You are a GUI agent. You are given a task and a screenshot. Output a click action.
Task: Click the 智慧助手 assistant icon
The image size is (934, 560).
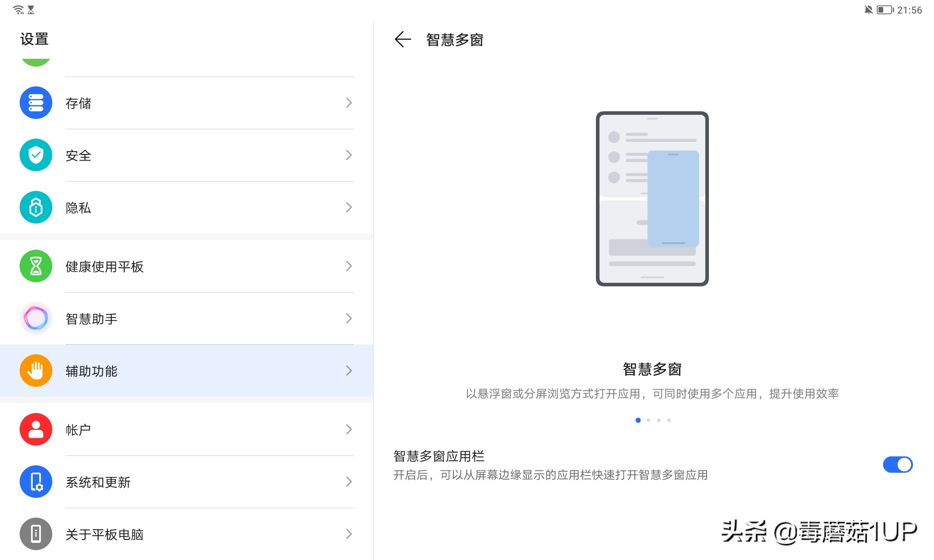35,319
